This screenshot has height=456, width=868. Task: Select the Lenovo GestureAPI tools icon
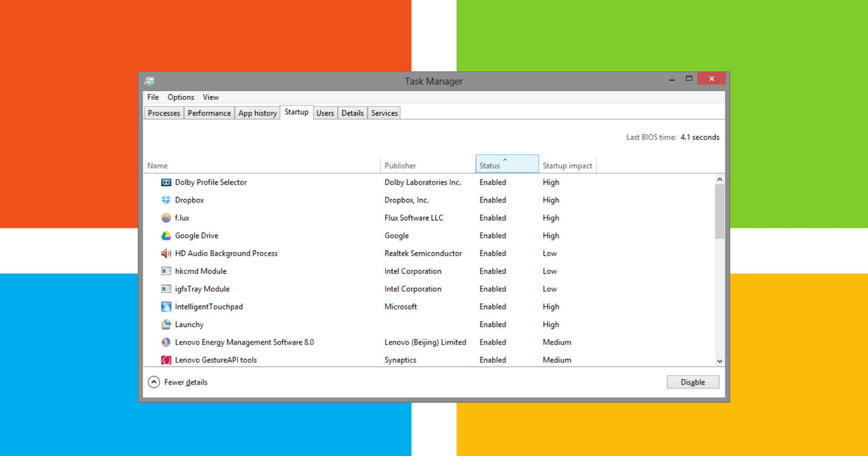click(x=166, y=360)
